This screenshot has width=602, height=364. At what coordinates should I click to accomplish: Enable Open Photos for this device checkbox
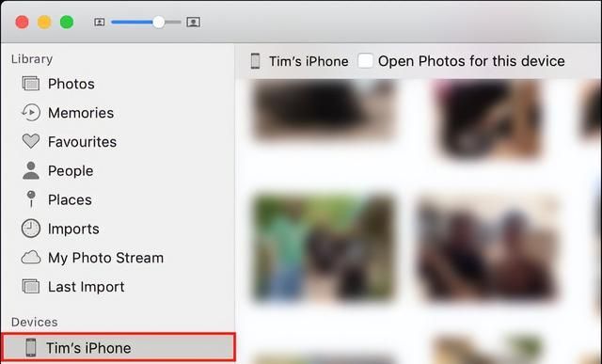tap(365, 60)
